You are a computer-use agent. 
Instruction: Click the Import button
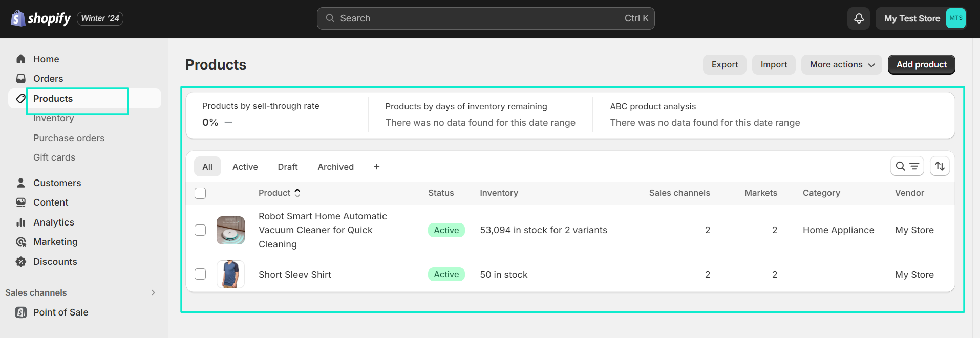[774, 64]
